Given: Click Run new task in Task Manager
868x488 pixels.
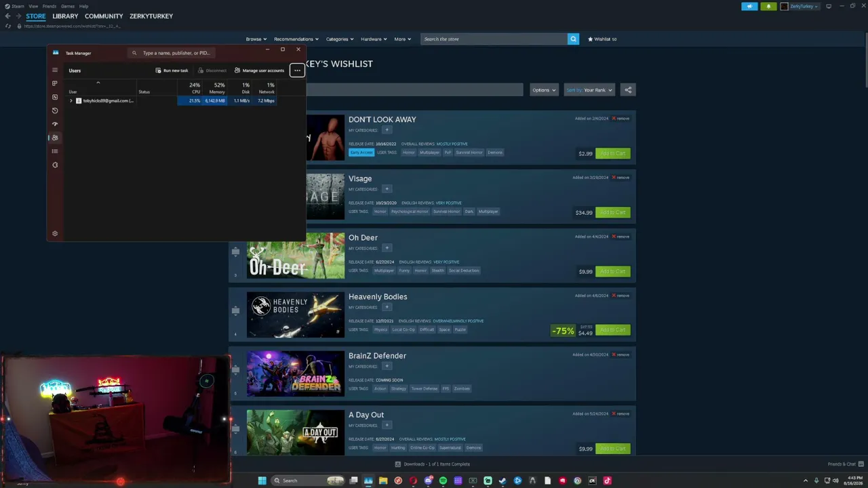Looking at the screenshot, I should tap(172, 70).
